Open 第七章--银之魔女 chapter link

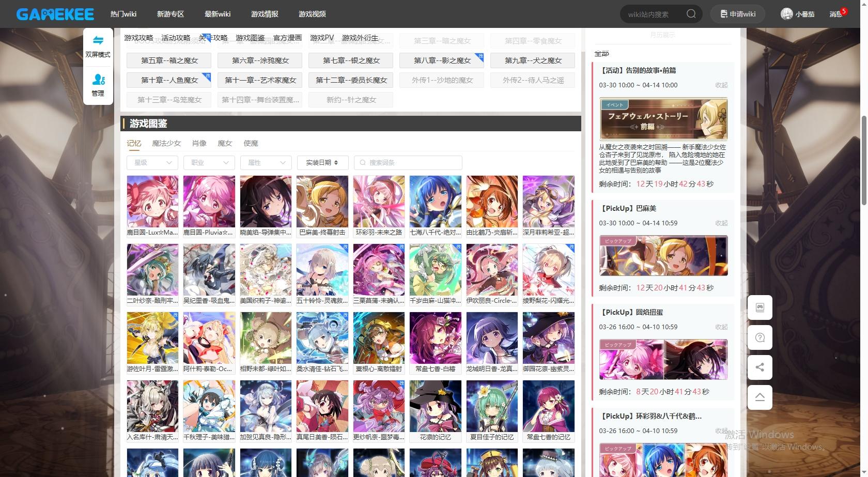point(351,60)
